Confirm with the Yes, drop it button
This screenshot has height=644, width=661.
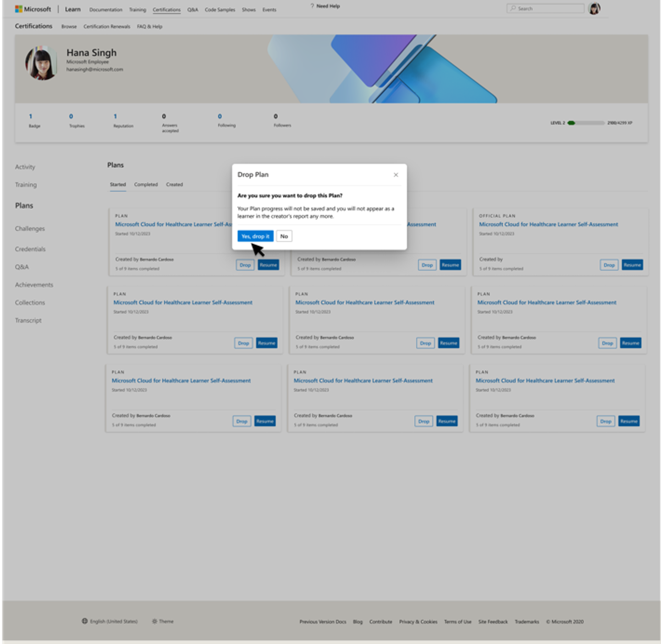coord(255,236)
